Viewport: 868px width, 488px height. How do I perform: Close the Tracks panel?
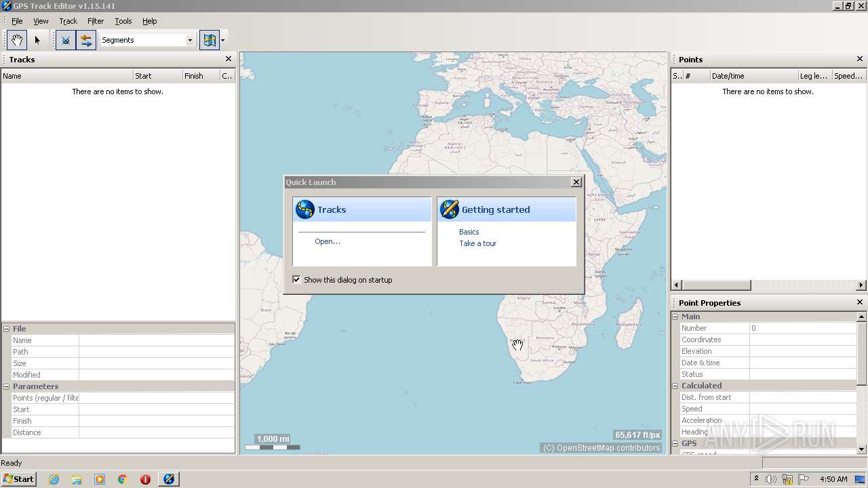coord(229,59)
